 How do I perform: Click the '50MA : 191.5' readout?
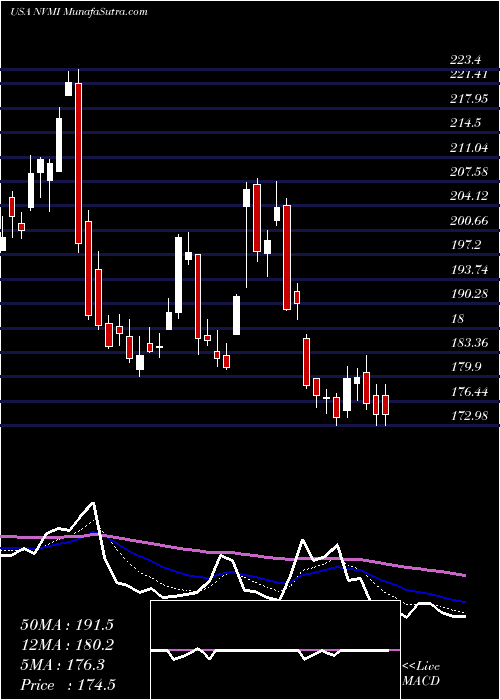point(67,625)
